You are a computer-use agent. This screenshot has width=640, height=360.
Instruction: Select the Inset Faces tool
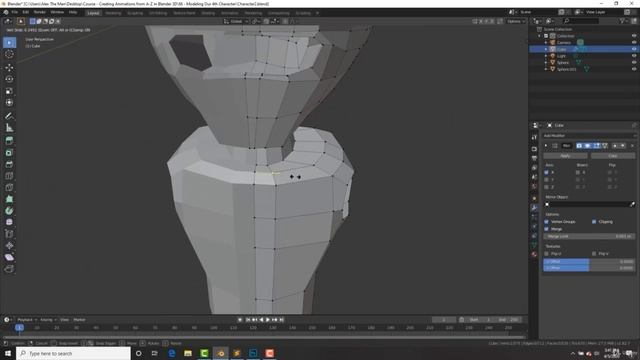9,153
